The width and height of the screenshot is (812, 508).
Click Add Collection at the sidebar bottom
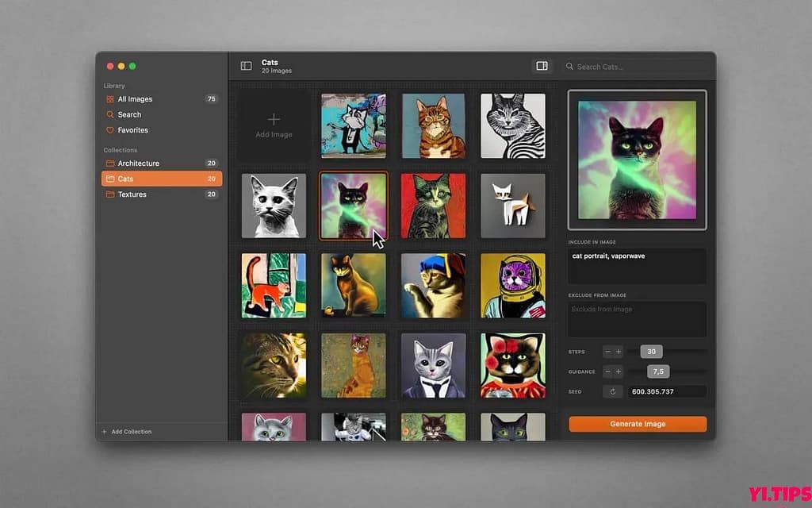click(x=128, y=431)
